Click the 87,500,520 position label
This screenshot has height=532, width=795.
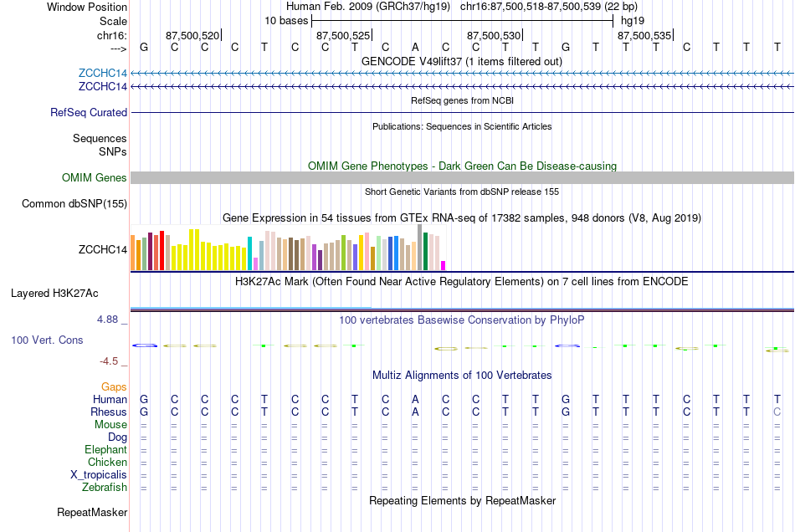[192, 35]
